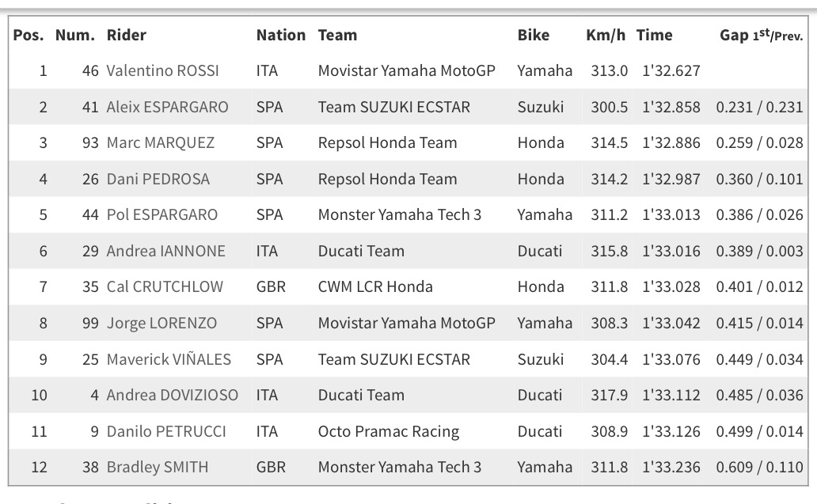Select rider name Andrea DOVIZIOSO
The image size is (817, 504).
(173, 395)
